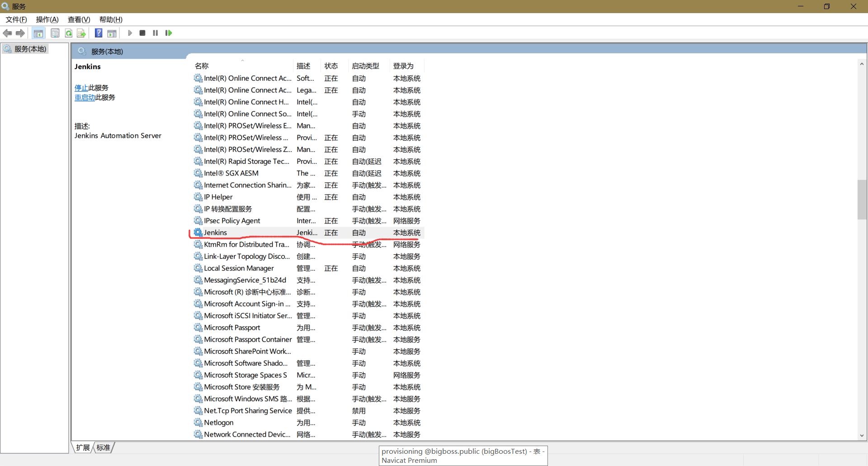Go forward using the toolbar forward arrow
The width and height of the screenshot is (868, 466).
(20, 33)
